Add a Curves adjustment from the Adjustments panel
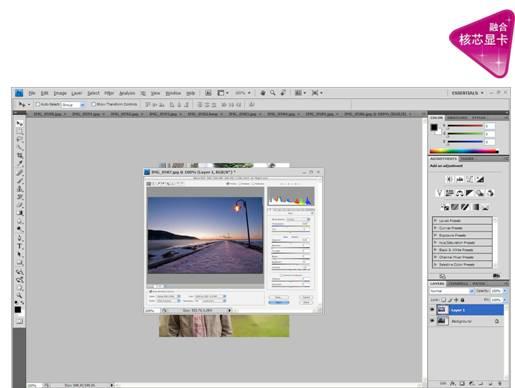 470,179
